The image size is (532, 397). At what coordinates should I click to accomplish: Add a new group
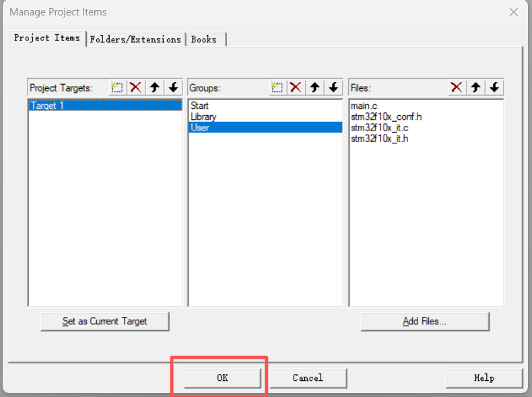pos(277,87)
